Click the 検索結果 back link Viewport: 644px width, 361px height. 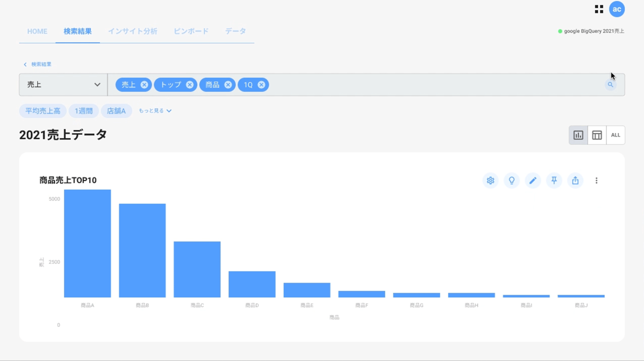[x=38, y=64]
